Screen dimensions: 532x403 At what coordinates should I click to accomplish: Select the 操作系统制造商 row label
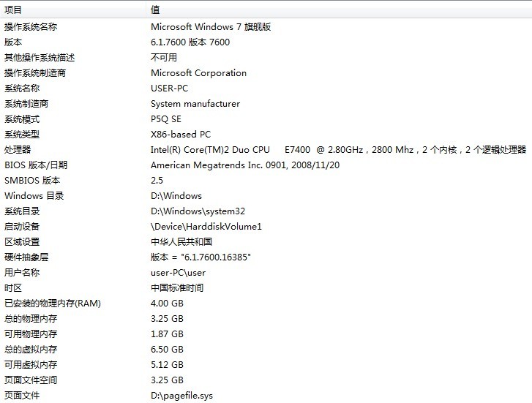[x=35, y=73]
